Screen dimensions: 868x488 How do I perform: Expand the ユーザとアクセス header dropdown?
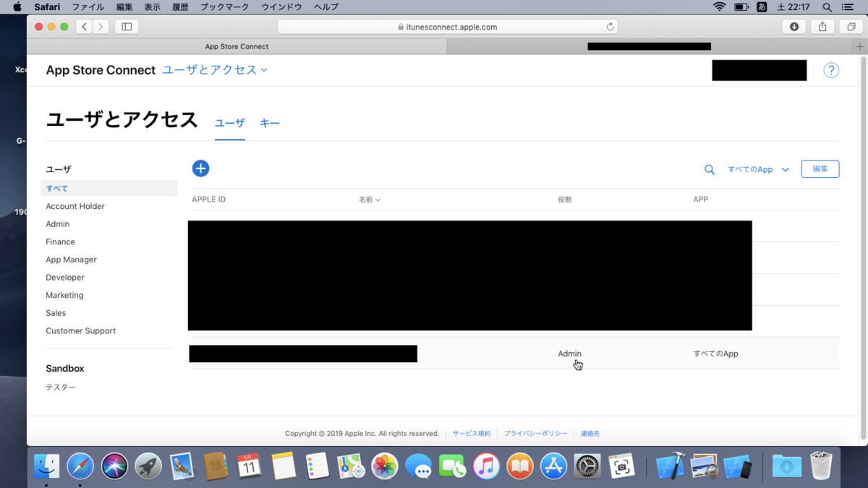tap(213, 70)
